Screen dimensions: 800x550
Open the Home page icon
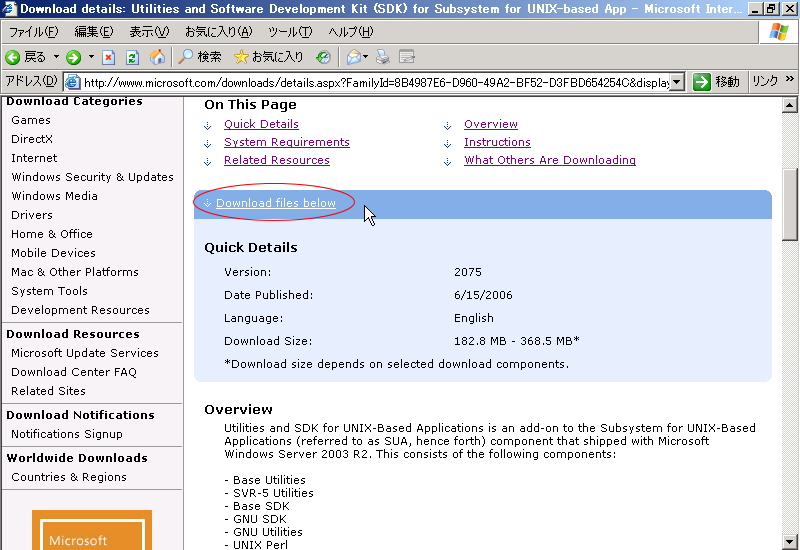tap(157, 57)
